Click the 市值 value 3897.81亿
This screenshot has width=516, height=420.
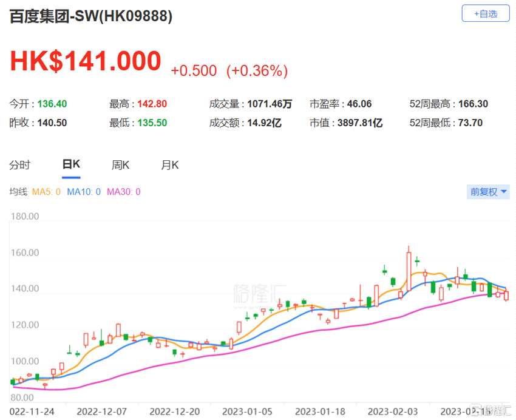tap(360, 123)
